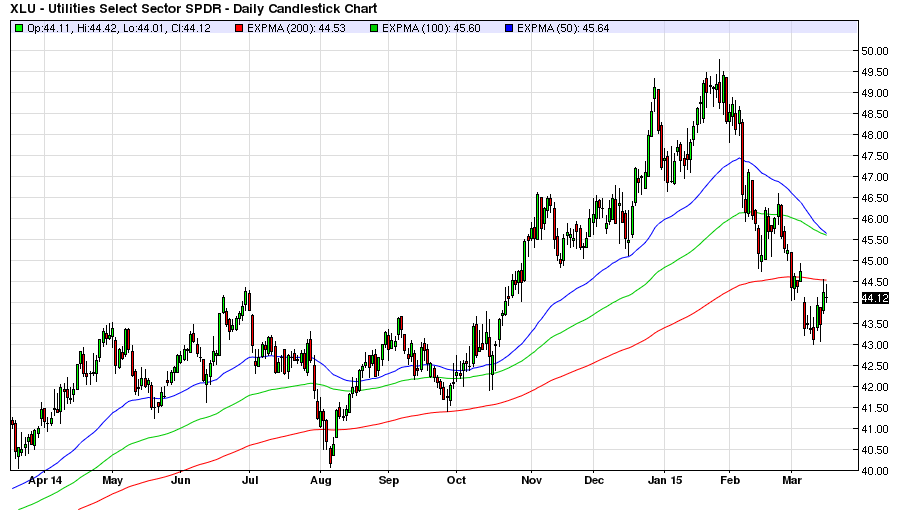Click the legend text 'Op:44.11, Hi:44.42, Lo:44.01, Cl:44.12'
The image size is (900, 511).
coord(119,28)
